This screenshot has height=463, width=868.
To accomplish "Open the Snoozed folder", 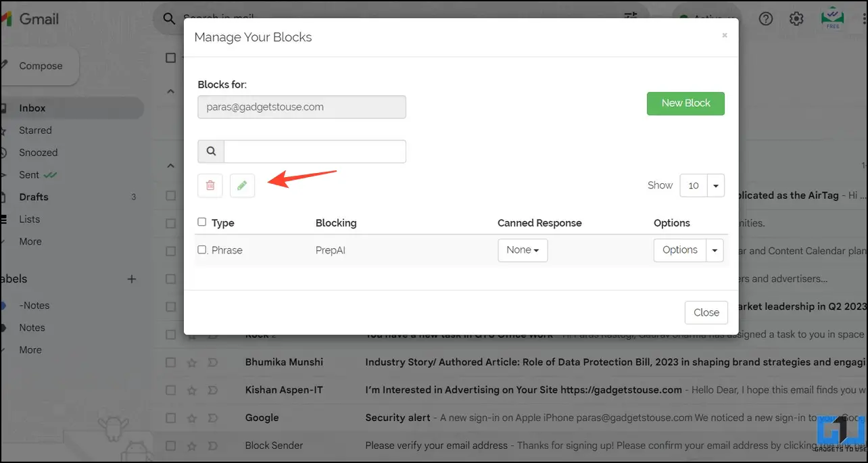I will pyautogui.click(x=39, y=153).
